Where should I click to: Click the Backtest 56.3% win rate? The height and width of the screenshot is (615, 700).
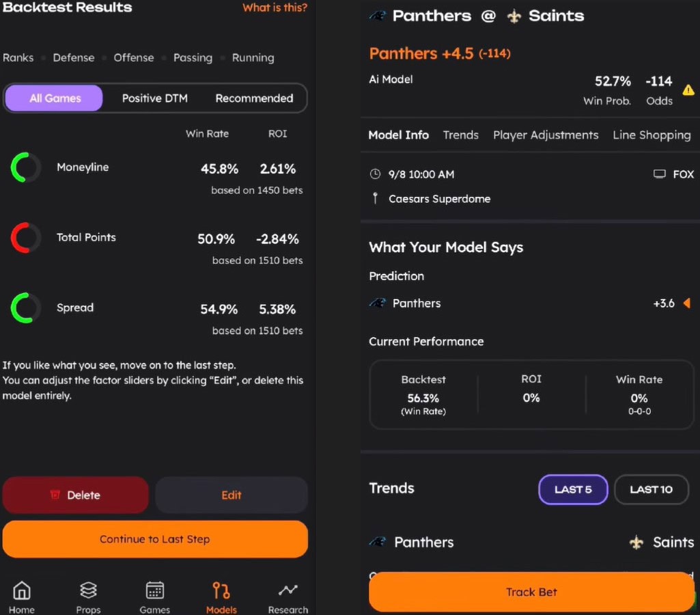tap(423, 398)
